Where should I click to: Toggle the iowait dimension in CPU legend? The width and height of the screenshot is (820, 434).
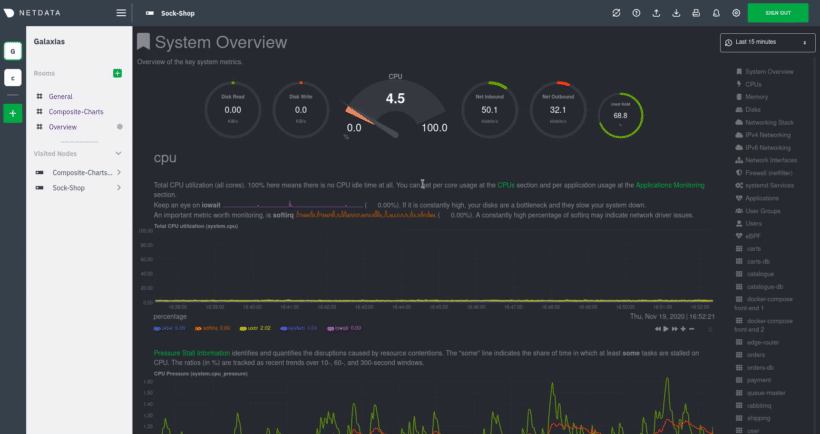coord(344,328)
